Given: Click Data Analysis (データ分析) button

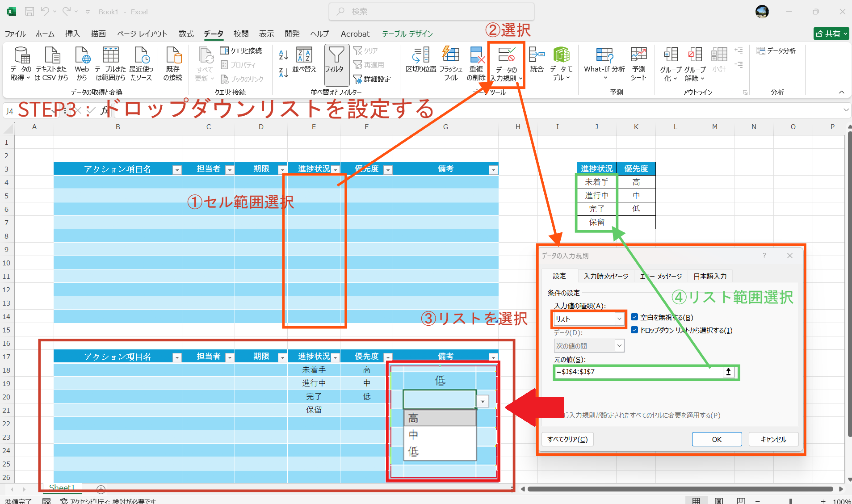Looking at the screenshot, I should (x=776, y=51).
